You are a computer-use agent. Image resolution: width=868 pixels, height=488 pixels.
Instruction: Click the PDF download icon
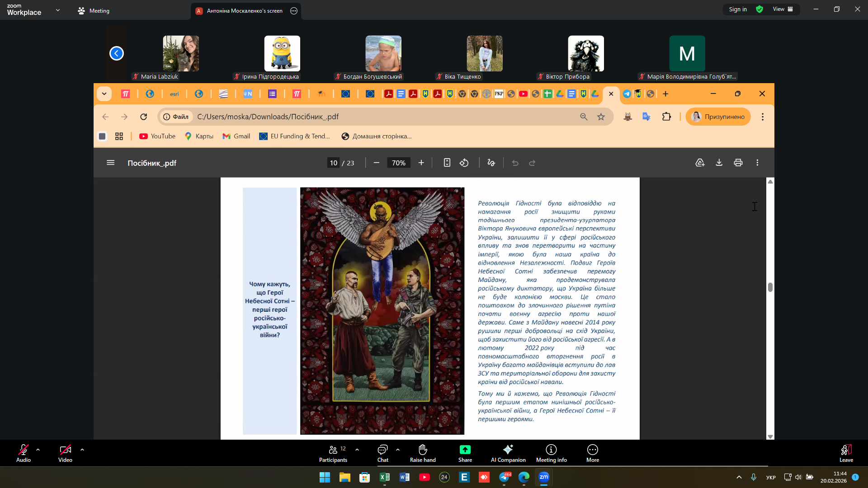pyautogui.click(x=719, y=163)
